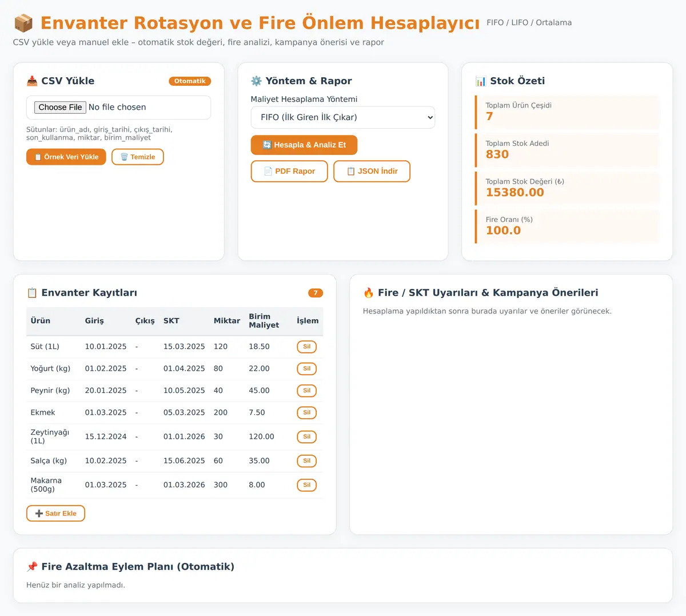Click the clipboard icon beside Envanter Kayıtları
This screenshot has height=616, width=686.
(32, 293)
